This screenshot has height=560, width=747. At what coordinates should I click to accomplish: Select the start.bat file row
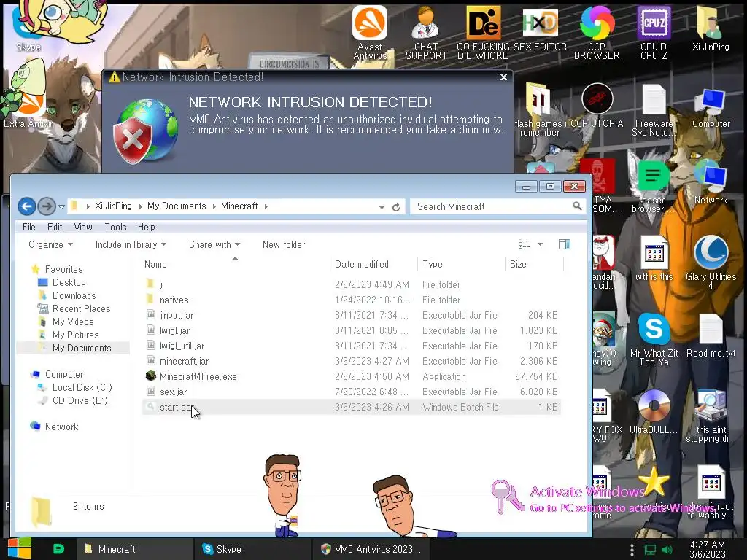coord(351,407)
